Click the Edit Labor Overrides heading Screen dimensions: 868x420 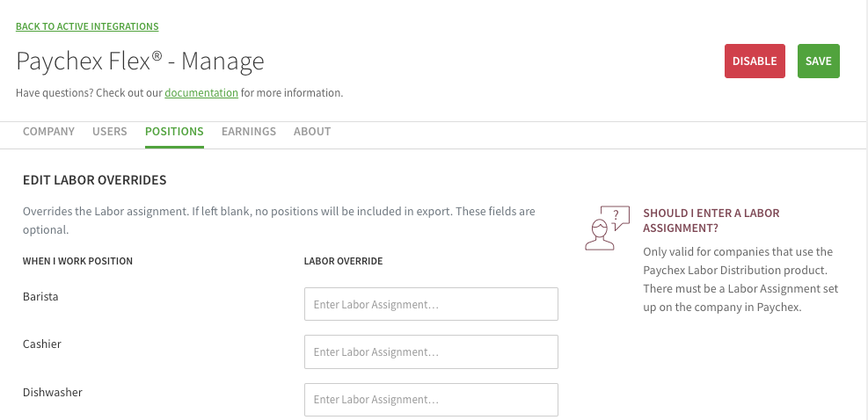[95, 180]
